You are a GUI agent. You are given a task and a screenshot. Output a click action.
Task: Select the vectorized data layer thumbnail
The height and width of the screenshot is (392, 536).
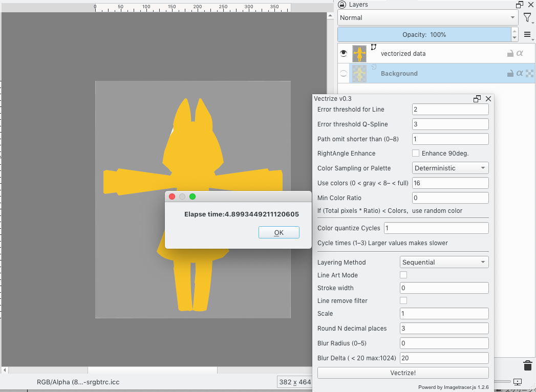coord(359,53)
